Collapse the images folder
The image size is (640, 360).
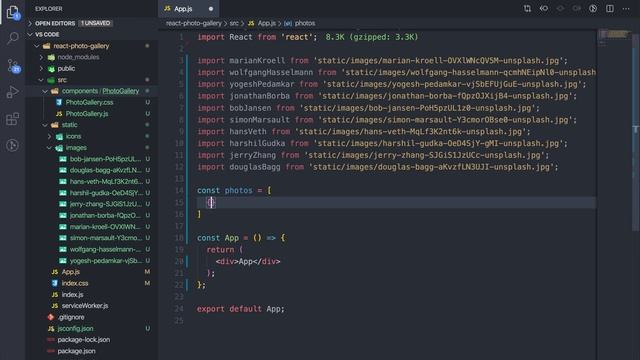click(76, 148)
